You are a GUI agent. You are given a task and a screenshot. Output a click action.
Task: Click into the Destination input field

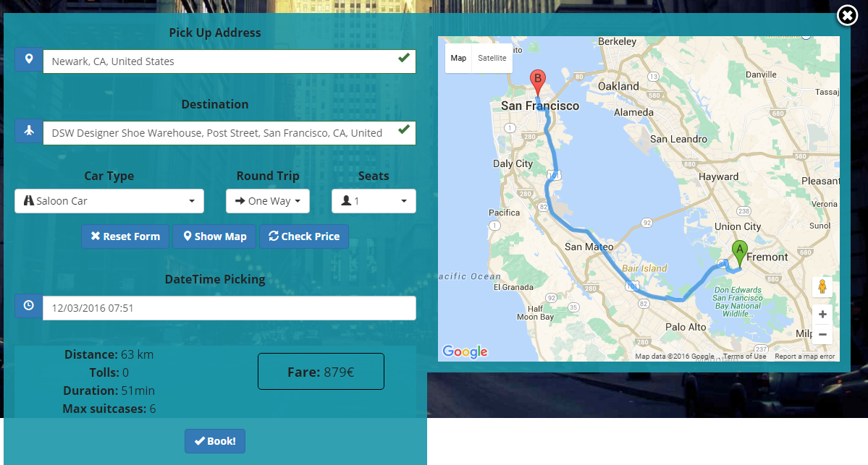[229, 133]
